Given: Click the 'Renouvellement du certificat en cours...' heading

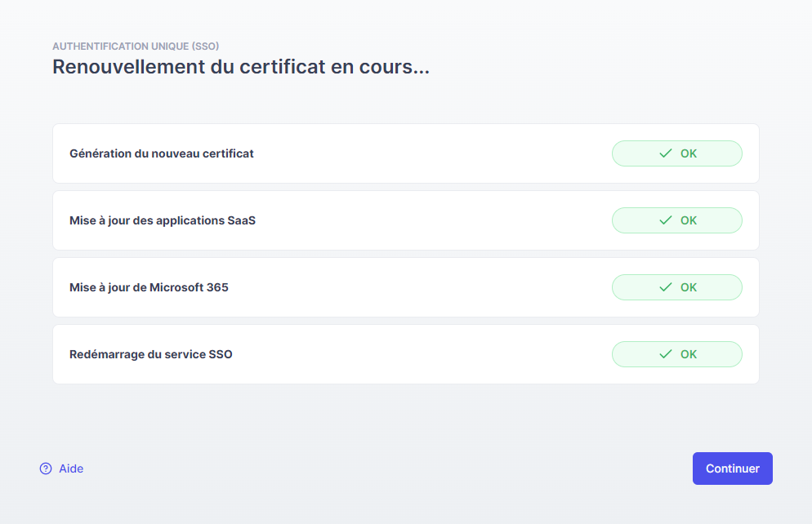Looking at the screenshot, I should pyautogui.click(x=241, y=67).
